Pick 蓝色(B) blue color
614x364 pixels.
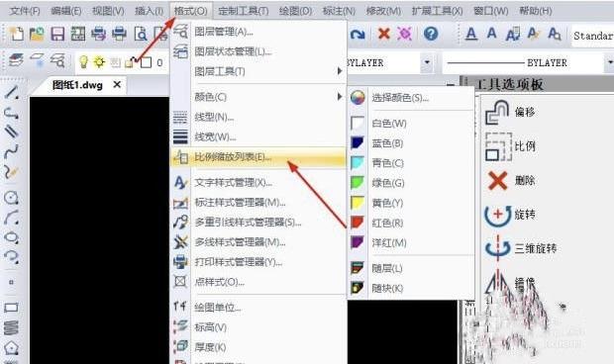click(411, 143)
